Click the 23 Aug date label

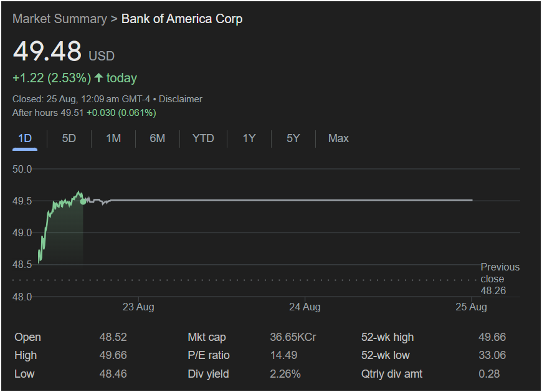click(x=138, y=307)
